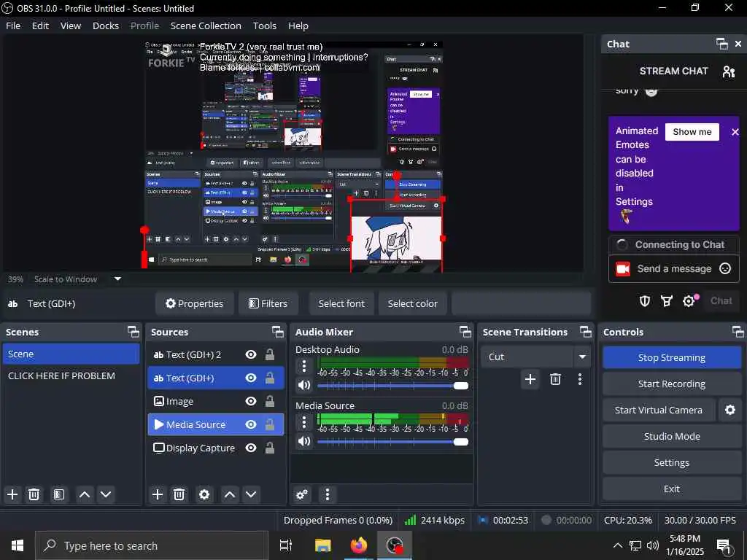This screenshot has height=560, width=747.
Task: Hide the Display Capture source
Action: pyautogui.click(x=251, y=448)
